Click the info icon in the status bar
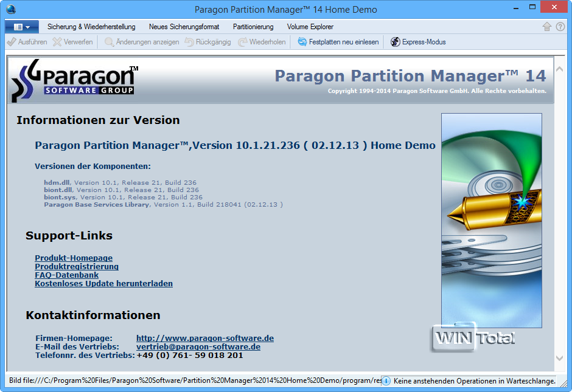572x392 pixels. [x=386, y=381]
